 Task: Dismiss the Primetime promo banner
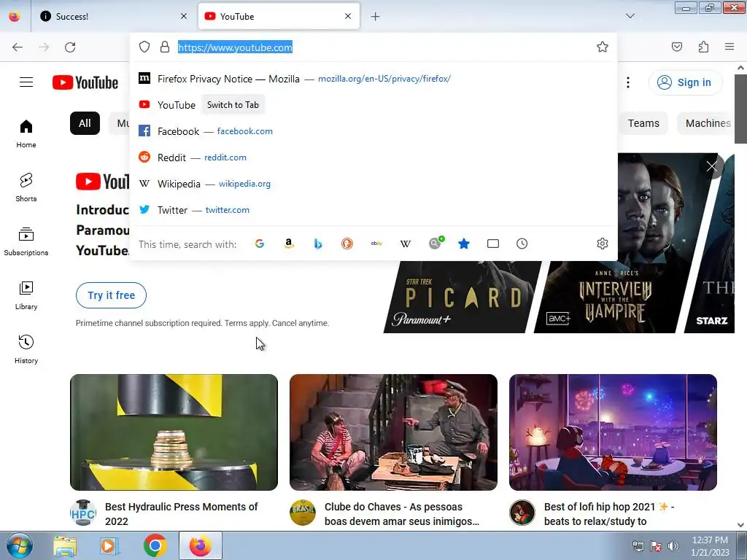712,166
